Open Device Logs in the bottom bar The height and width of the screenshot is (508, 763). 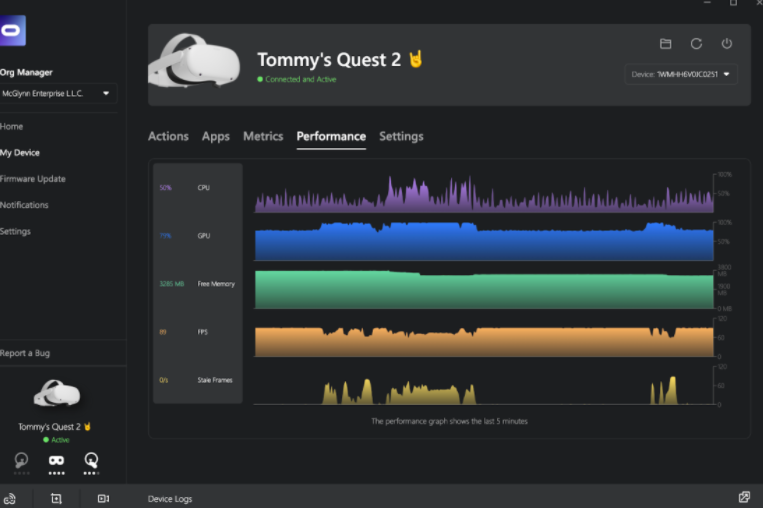pyautogui.click(x=169, y=498)
